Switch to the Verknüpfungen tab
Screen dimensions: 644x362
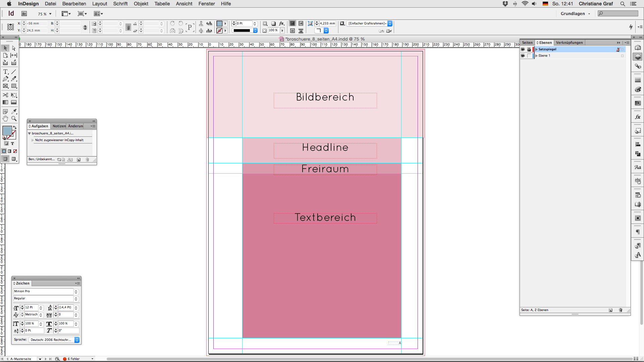pos(569,43)
